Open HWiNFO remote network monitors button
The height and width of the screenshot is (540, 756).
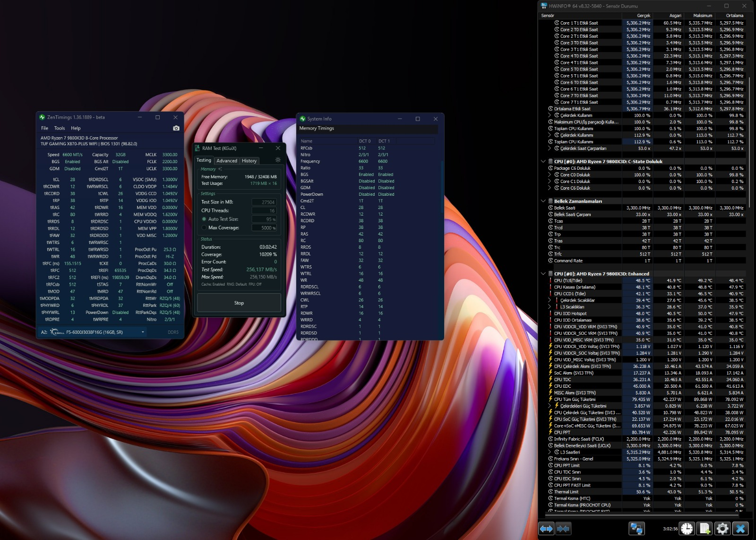pos(636,529)
